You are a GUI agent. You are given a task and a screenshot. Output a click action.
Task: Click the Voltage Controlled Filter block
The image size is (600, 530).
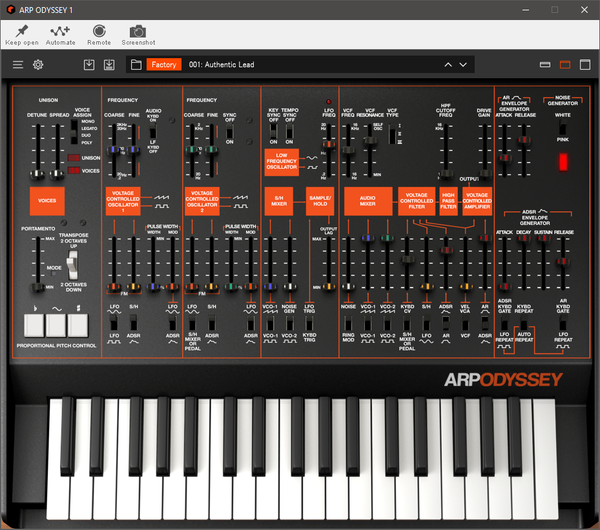(x=416, y=201)
